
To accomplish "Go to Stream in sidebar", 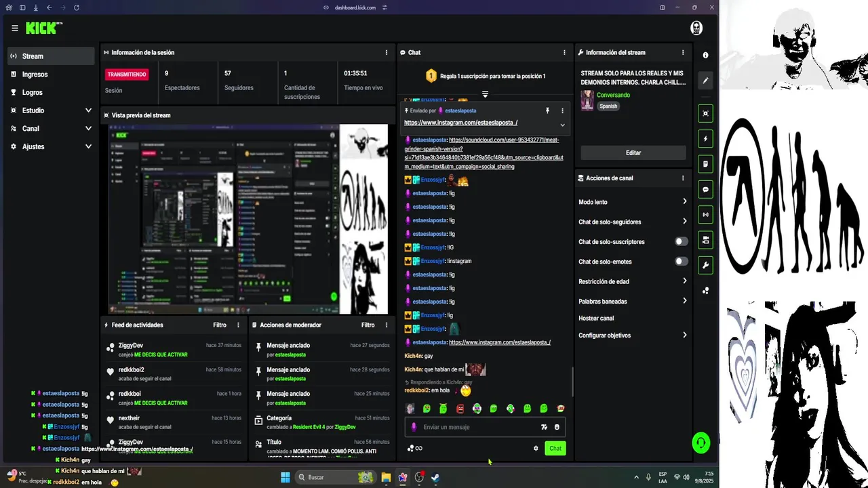I will (x=52, y=56).
